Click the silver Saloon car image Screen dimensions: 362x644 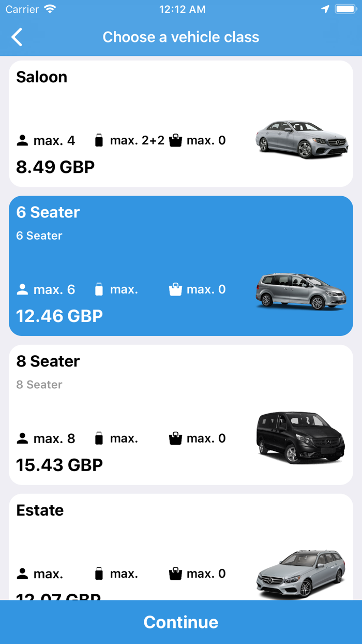point(301,140)
